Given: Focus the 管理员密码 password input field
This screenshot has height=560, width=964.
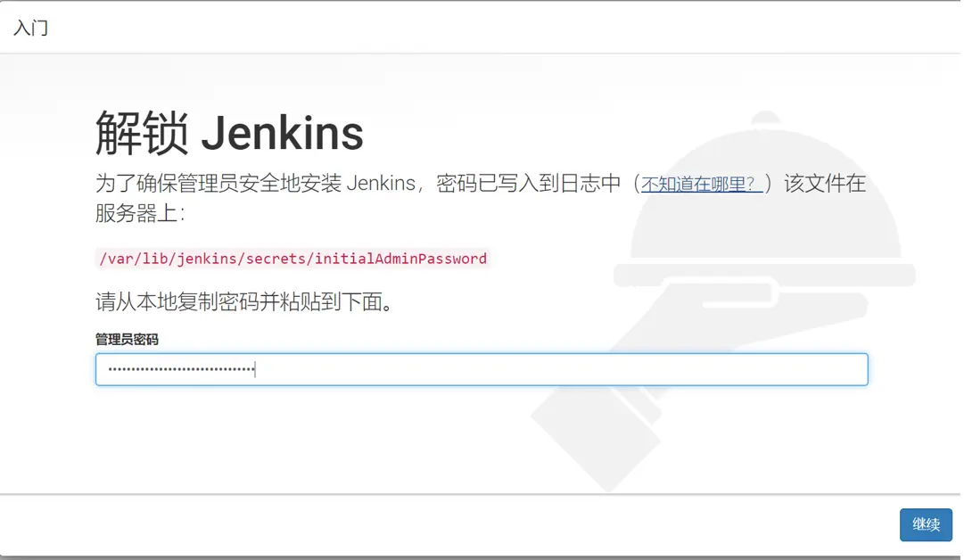Looking at the screenshot, I should 482,369.
